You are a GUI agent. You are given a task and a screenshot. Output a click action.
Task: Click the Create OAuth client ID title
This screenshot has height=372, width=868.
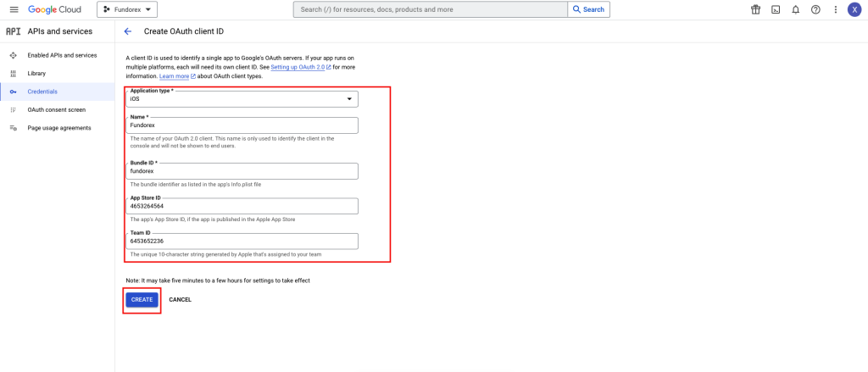(184, 31)
